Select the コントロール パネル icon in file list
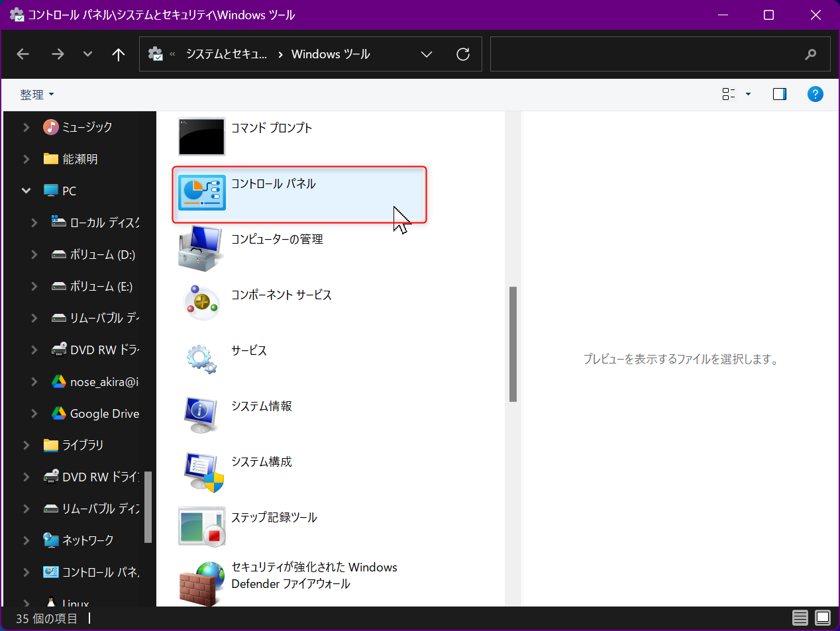 pos(202,193)
